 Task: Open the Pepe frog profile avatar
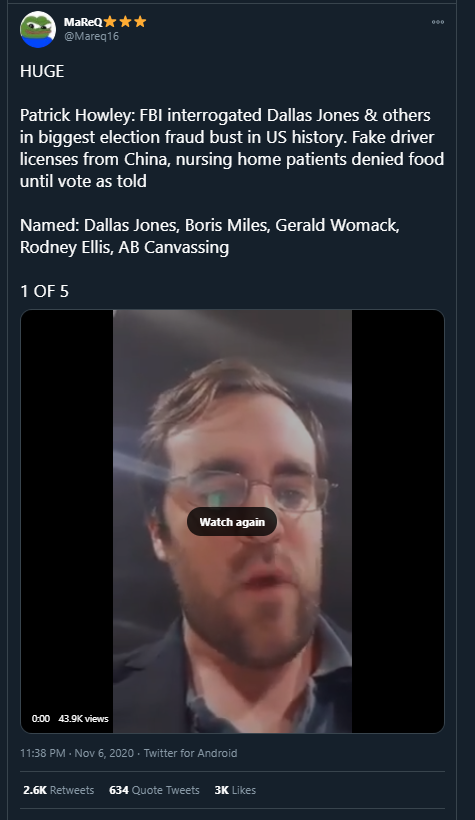38,29
